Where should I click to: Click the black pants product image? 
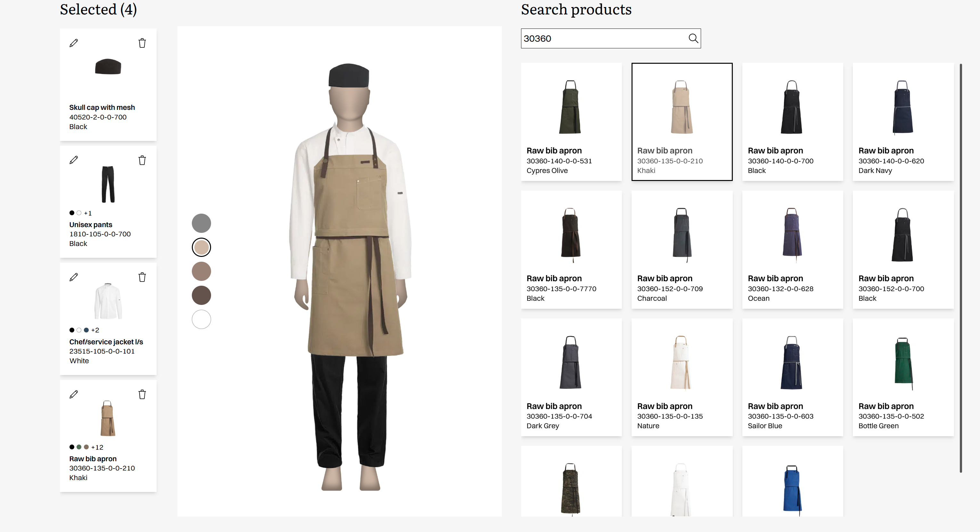point(108,184)
